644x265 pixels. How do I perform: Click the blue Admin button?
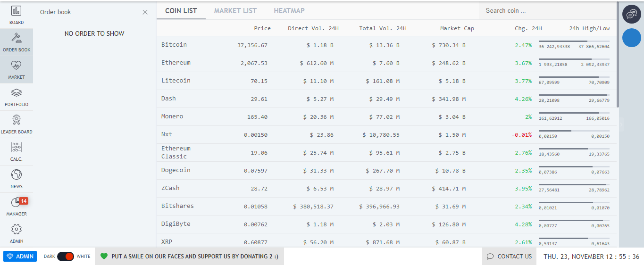pyautogui.click(x=20, y=257)
